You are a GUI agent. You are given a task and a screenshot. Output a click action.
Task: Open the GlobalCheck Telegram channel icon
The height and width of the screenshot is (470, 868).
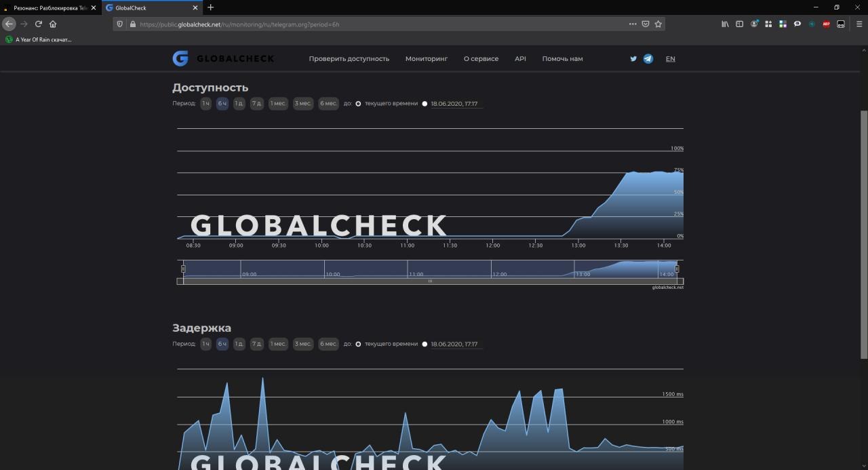[x=648, y=59]
